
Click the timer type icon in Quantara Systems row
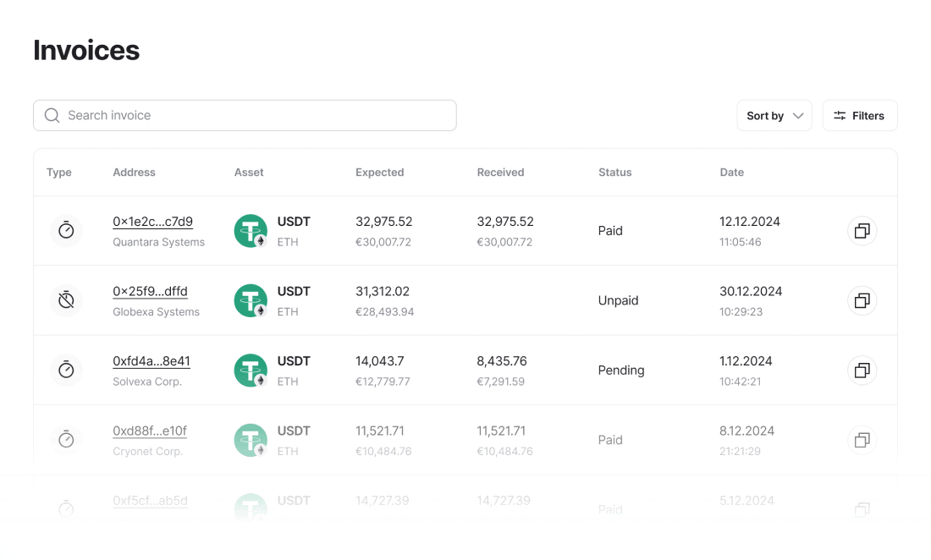[66, 230]
